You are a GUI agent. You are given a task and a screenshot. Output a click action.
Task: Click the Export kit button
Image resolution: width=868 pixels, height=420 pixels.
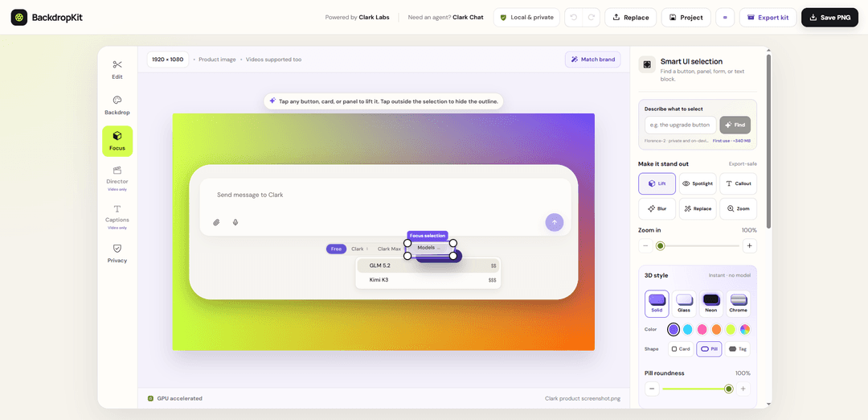tap(768, 17)
